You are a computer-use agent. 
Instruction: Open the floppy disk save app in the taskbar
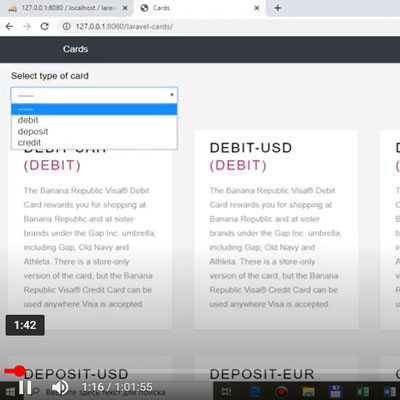click(335, 391)
